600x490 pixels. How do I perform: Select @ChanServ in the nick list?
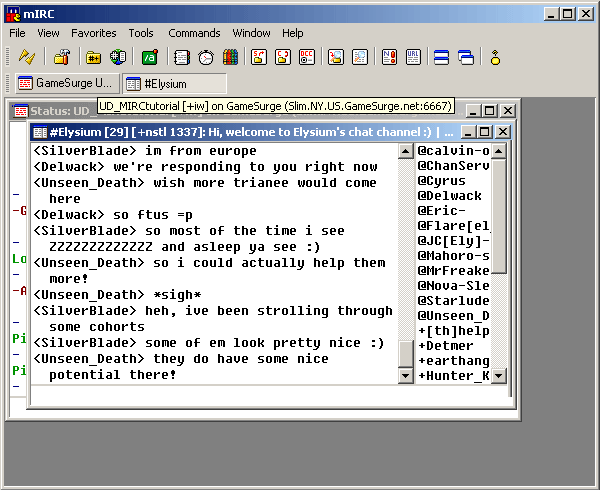coord(453,166)
